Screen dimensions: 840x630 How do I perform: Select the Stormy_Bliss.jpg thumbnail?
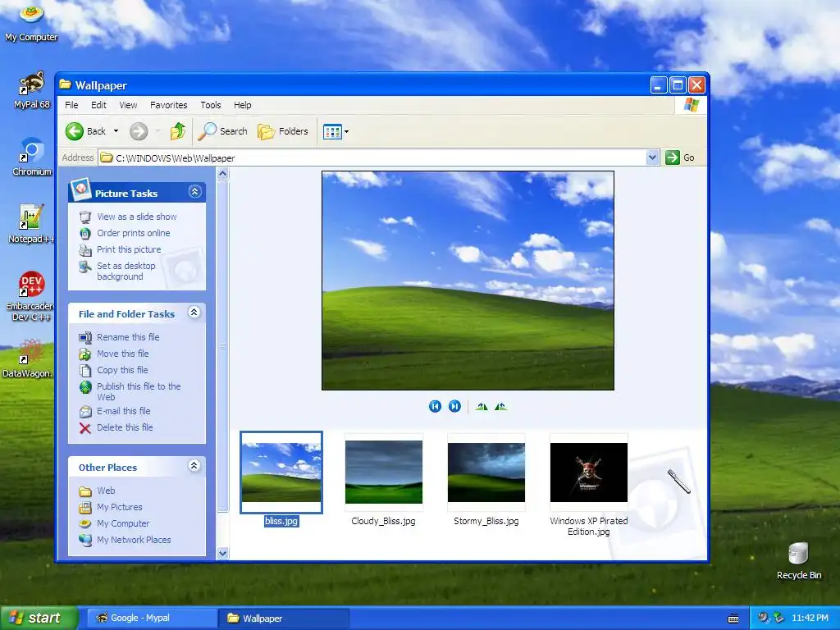click(486, 472)
